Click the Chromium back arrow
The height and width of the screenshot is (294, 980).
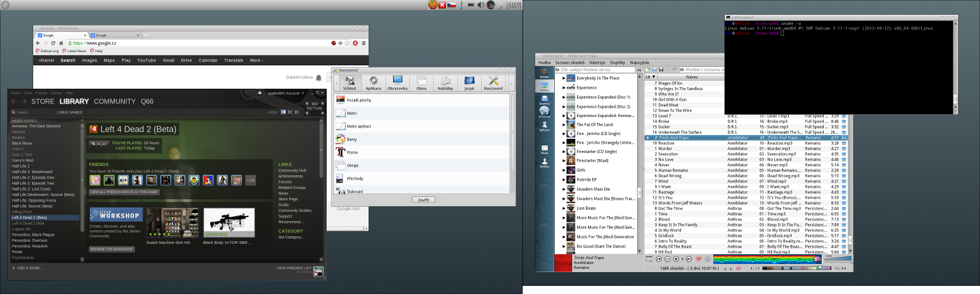pyautogui.click(x=38, y=43)
